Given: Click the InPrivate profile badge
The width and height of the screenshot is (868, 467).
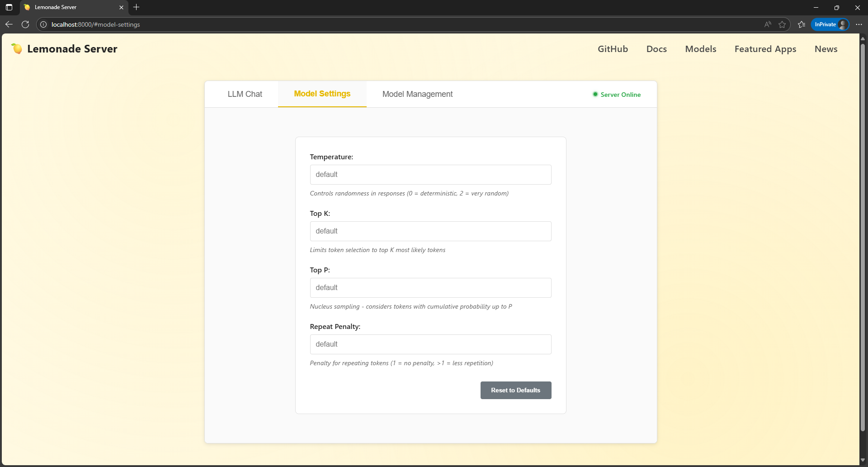Looking at the screenshot, I should tap(830, 24).
